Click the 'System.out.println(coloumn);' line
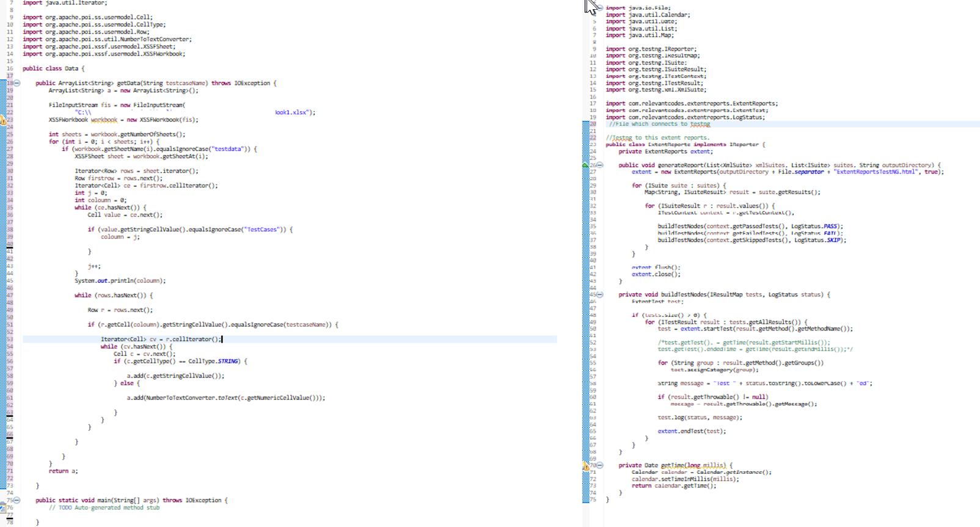980x527 pixels. (x=120, y=281)
